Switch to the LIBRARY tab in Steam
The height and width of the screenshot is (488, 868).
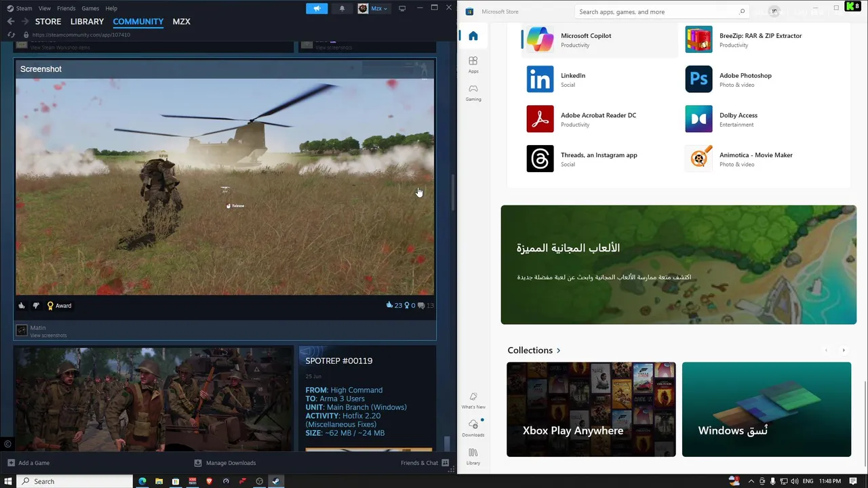(87, 22)
